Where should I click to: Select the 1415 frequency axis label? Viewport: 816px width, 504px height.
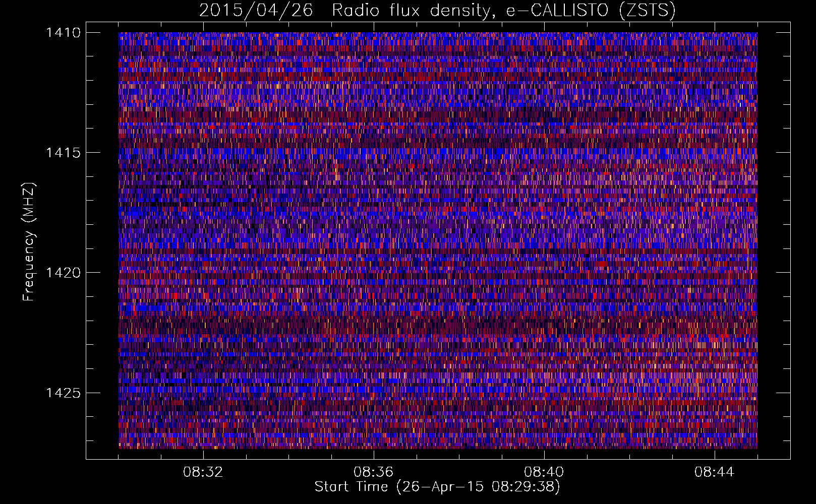[63, 153]
